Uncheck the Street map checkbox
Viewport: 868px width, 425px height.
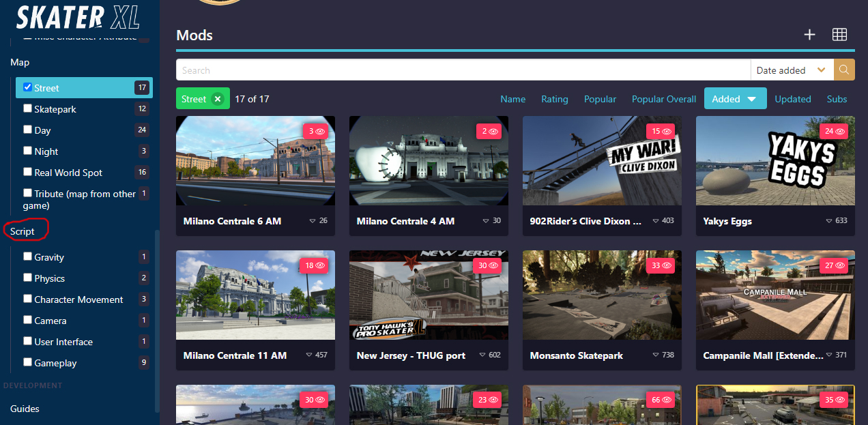[27, 87]
